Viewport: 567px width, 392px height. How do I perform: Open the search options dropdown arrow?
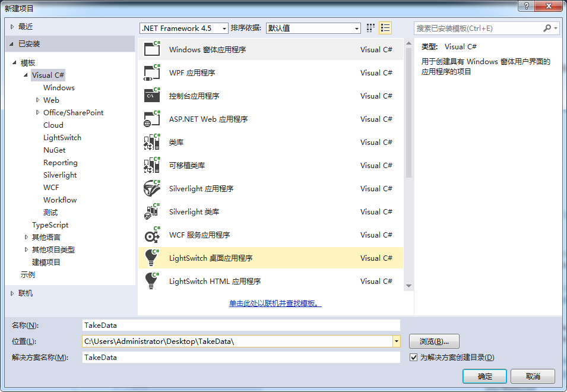[556, 28]
